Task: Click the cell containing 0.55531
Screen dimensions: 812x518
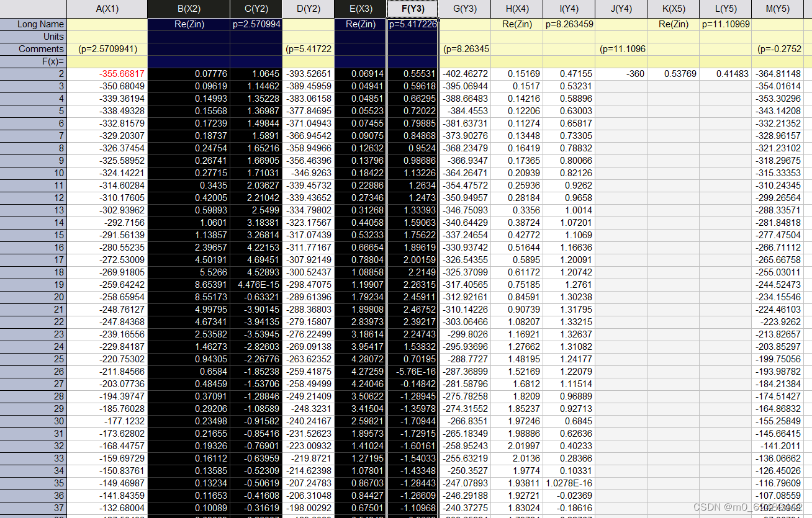Action: click(x=412, y=74)
